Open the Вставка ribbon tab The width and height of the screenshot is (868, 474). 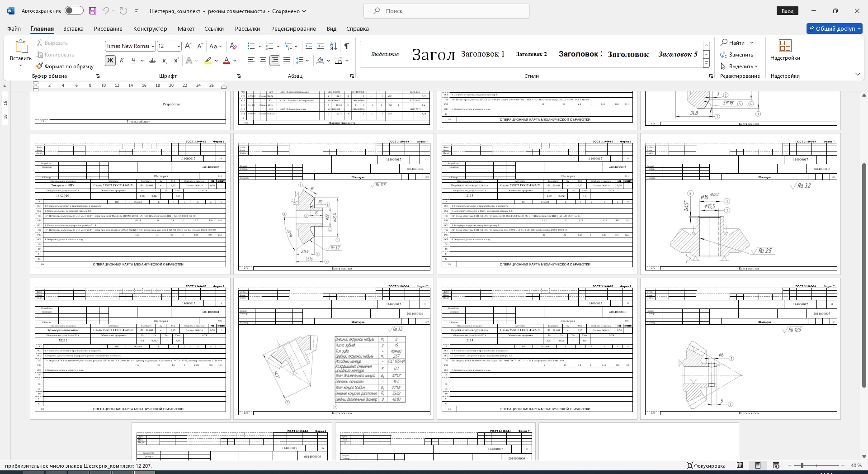pos(73,28)
